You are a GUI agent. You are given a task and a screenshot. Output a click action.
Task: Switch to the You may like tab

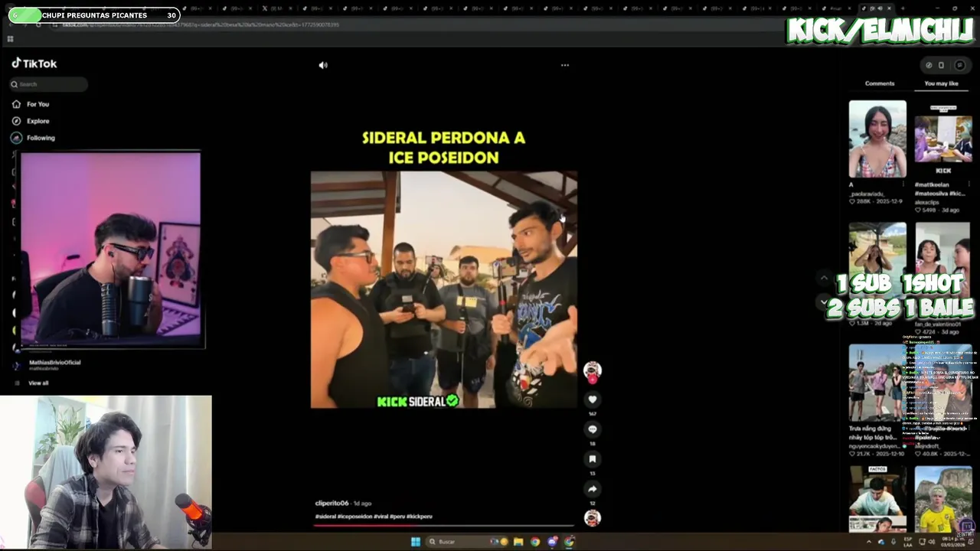click(x=941, y=83)
